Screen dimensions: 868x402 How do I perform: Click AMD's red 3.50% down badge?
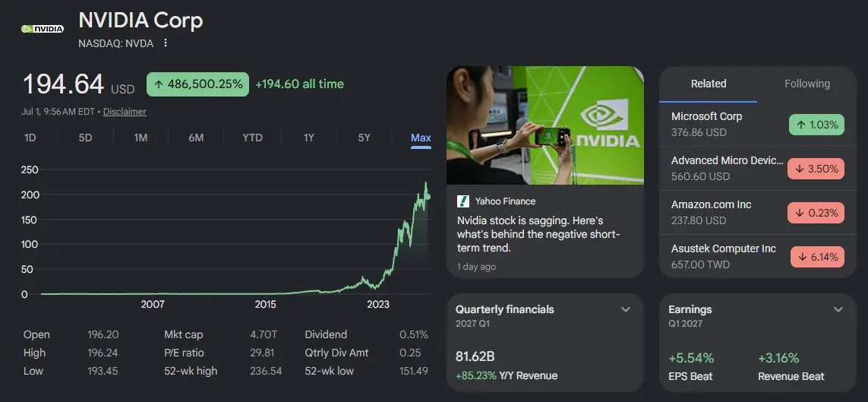(816, 169)
